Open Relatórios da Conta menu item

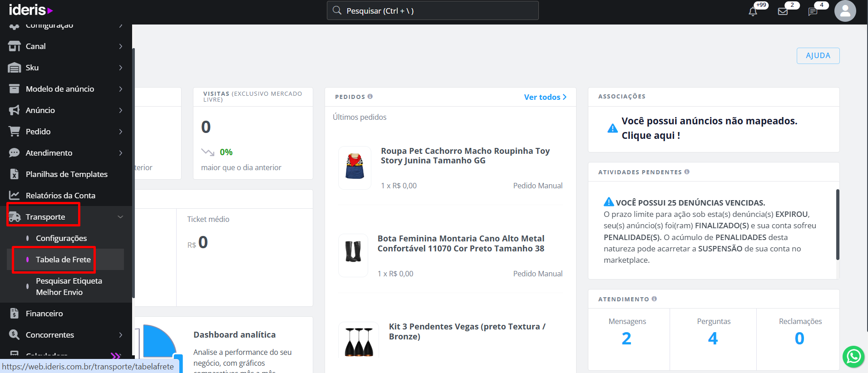[x=60, y=196]
